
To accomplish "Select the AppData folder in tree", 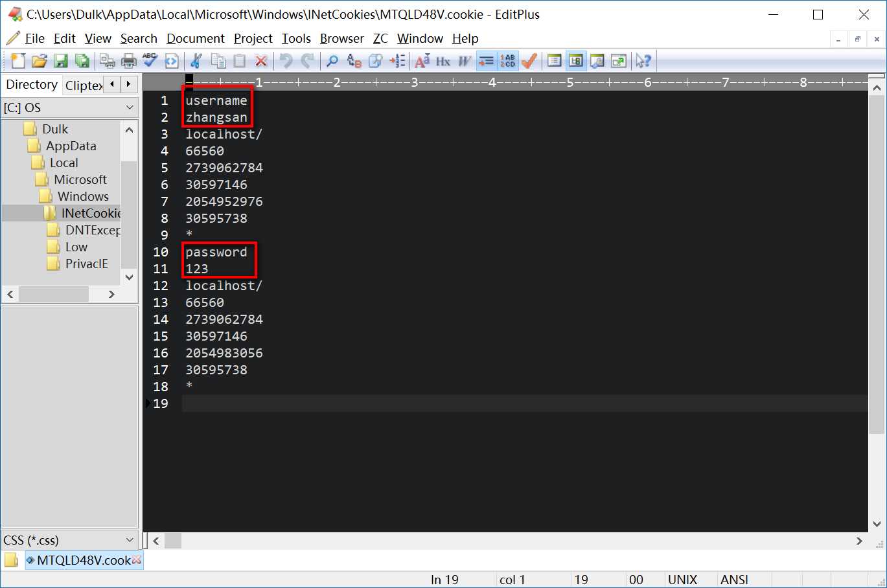I will pyautogui.click(x=71, y=146).
